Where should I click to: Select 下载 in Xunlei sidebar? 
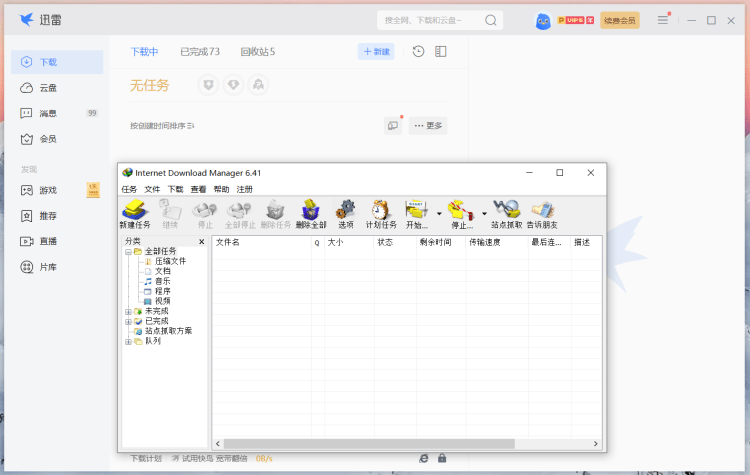pyautogui.click(x=57, y=62)
